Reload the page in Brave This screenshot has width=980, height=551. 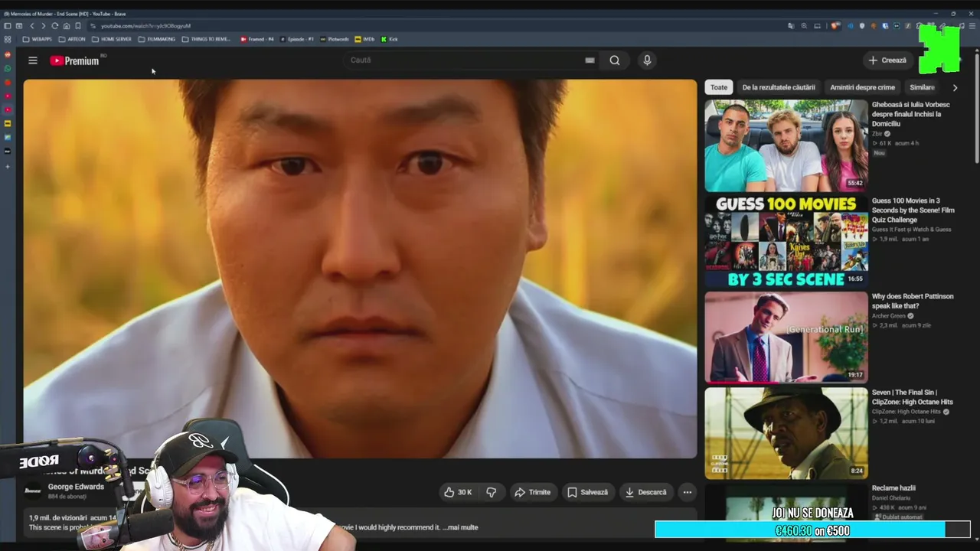pyautogui.click(x=54, y=26)
